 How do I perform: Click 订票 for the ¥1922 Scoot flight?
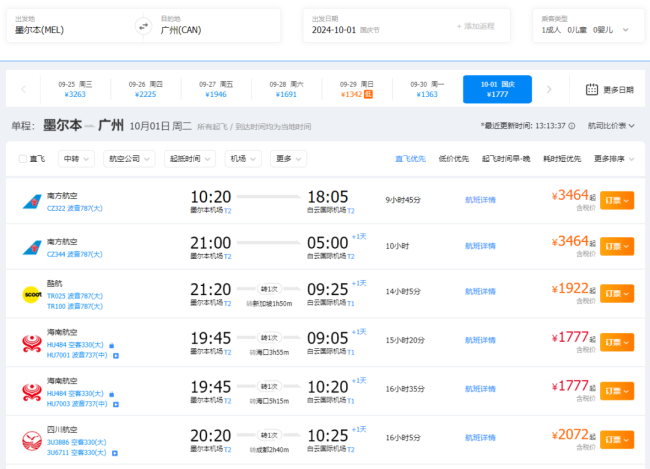[x=616, y=293]
